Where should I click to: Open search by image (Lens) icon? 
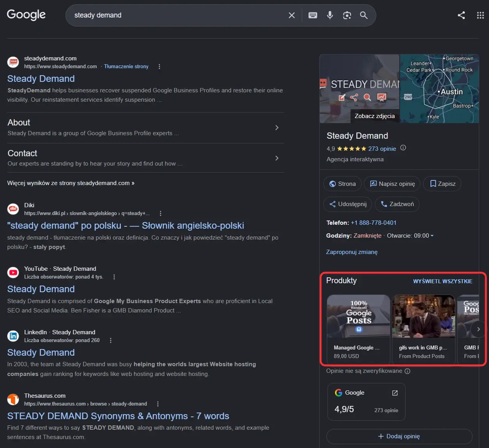[347, 15]
